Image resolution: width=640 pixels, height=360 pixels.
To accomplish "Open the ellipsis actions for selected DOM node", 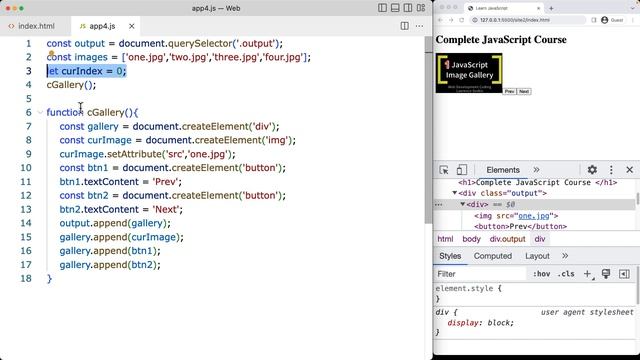I will 439,204.
